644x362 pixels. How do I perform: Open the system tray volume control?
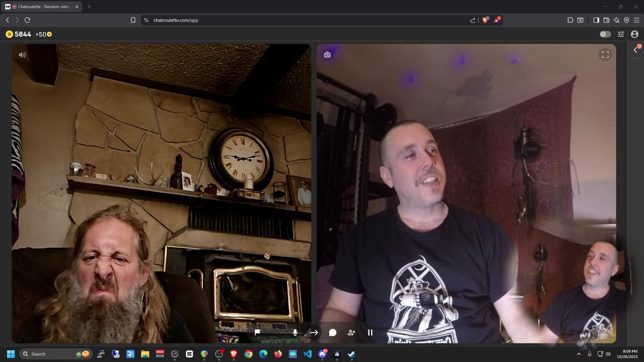pos(608,354)
